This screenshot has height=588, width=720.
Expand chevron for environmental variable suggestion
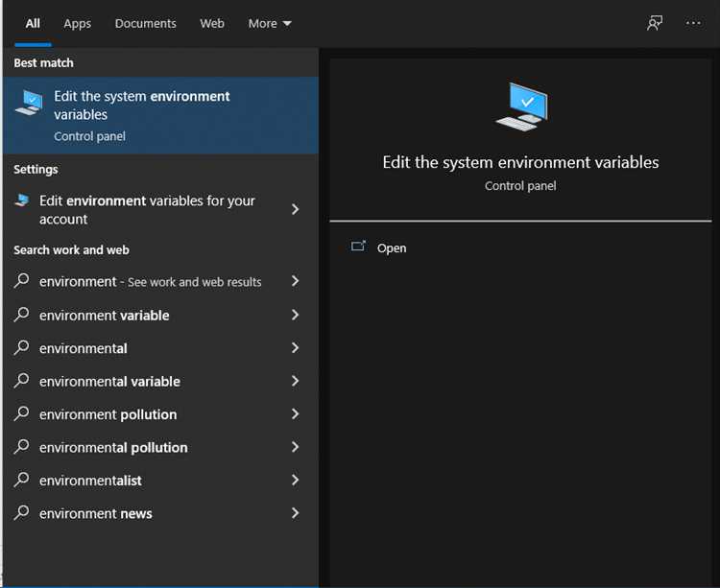[x=296, y=381]
